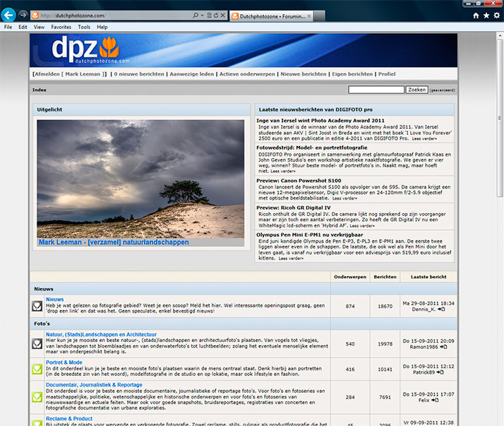
Task: Open Inge van Iersel award news headline
Action: (320, 121)
